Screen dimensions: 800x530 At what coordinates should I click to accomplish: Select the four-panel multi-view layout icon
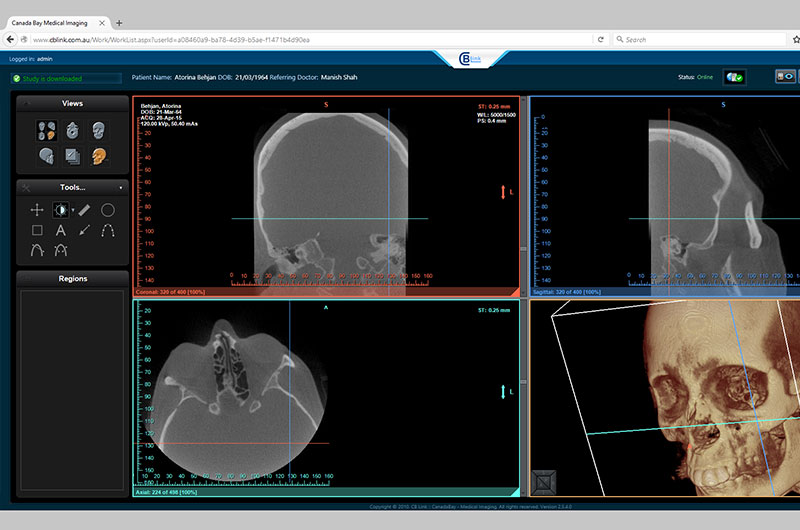46,131
